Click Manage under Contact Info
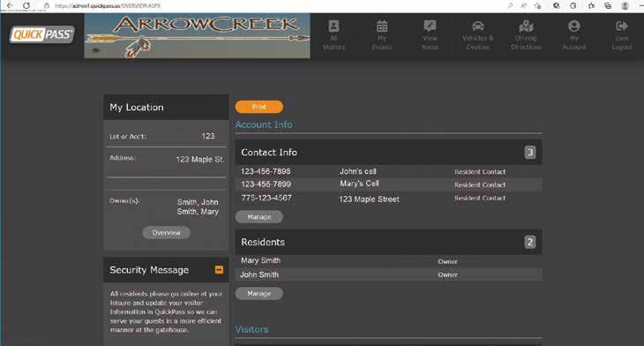This screenshot has width=644, height=346. pos(259,217)
